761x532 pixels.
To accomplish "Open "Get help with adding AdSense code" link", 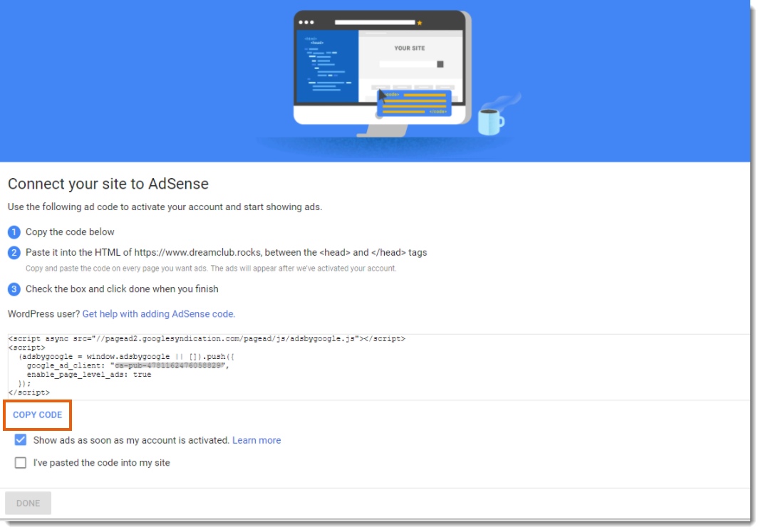I will 158,313.
